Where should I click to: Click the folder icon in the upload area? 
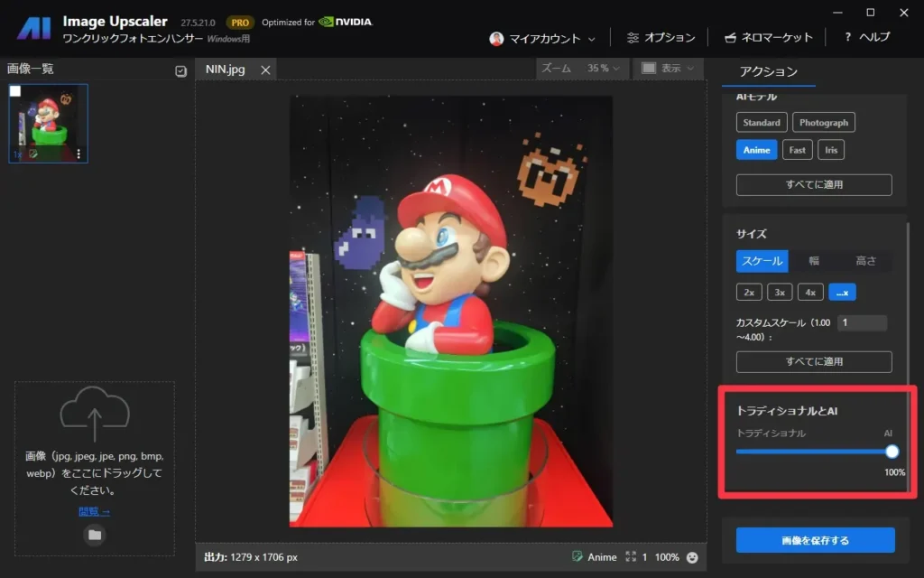point(95,535)
